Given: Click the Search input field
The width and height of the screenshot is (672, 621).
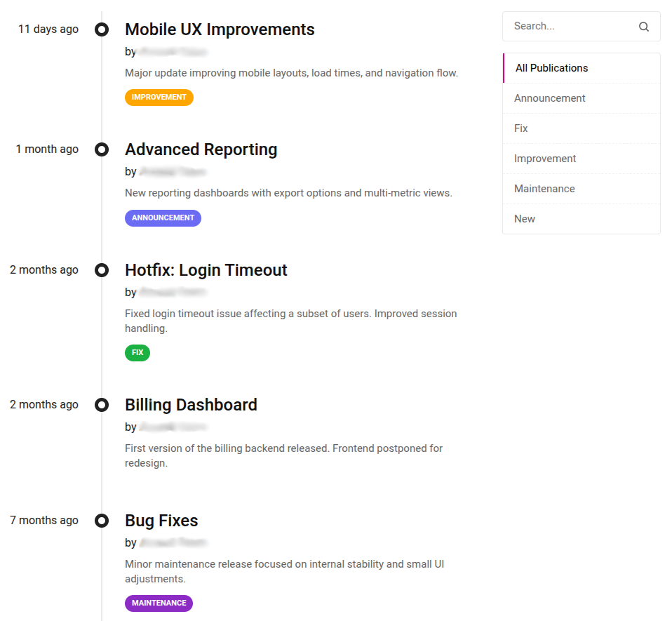Looking at the screenshot, I should pyautogui.click(x=568, y=26).
